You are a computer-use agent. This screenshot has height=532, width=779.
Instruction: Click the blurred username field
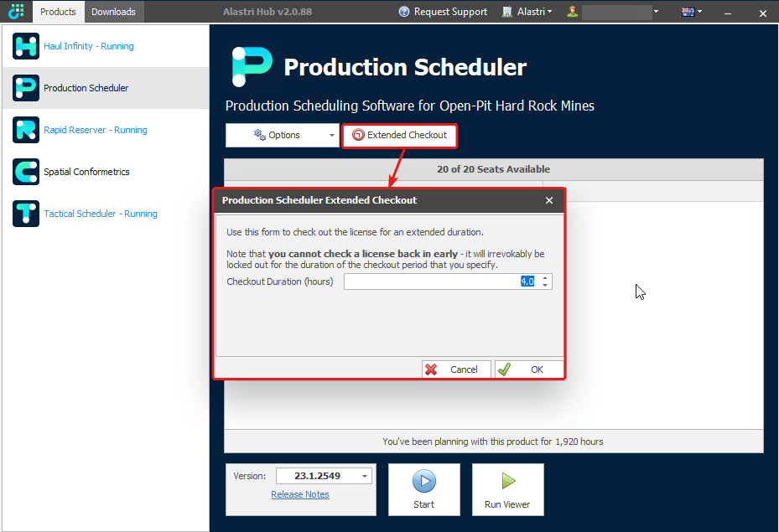click(616, 12)
